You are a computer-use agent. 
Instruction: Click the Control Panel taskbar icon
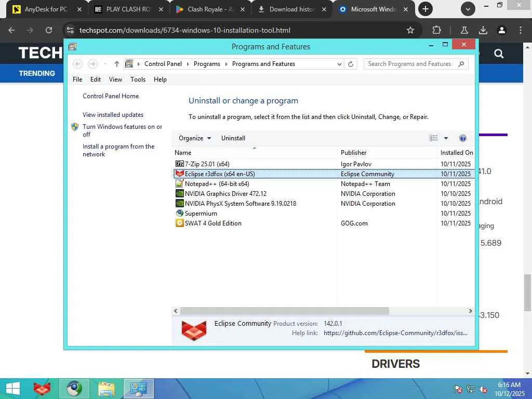click(138, 389)
